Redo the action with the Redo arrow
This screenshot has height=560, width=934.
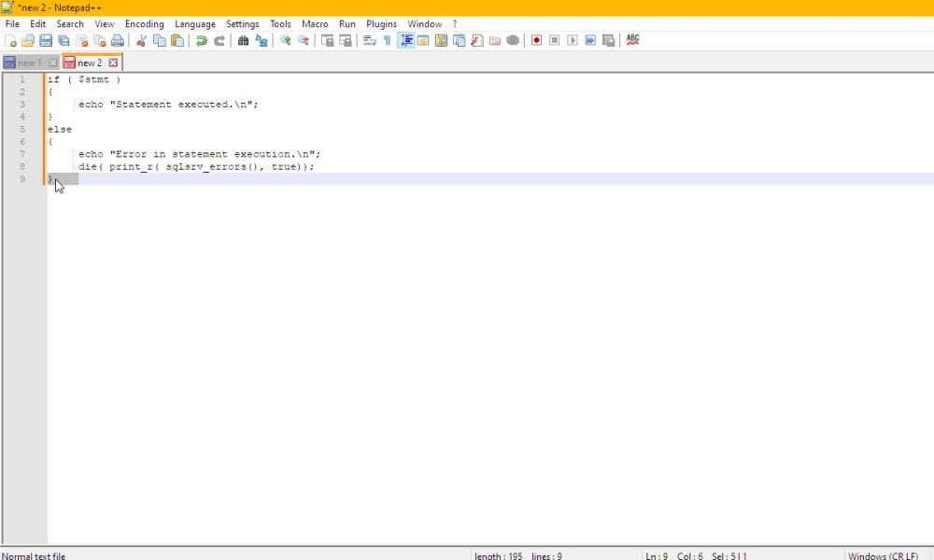[x=219, y=40]
